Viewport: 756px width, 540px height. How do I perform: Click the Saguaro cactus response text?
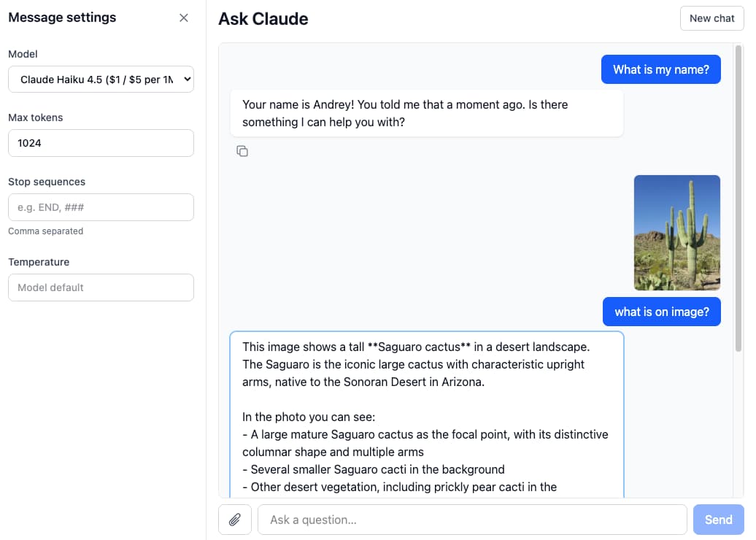[x=427, y=416]
